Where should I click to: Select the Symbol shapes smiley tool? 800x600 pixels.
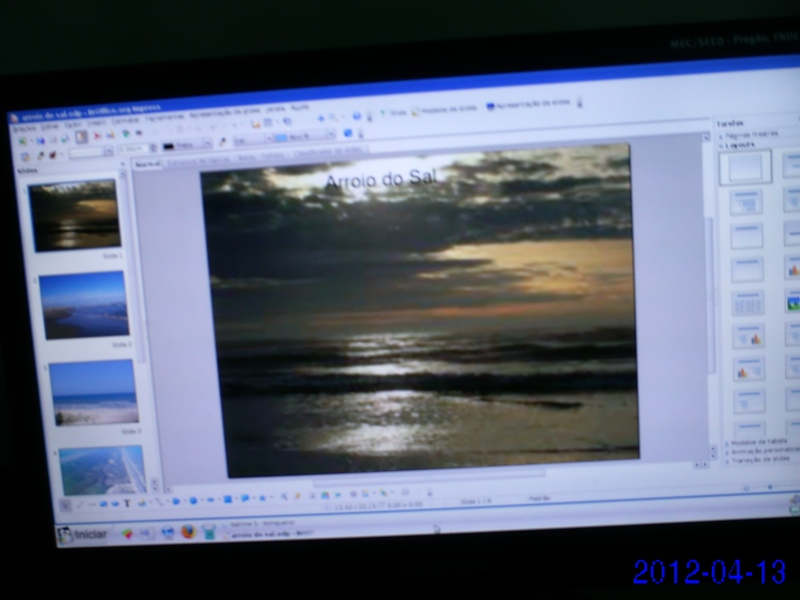tap(193, 501)
